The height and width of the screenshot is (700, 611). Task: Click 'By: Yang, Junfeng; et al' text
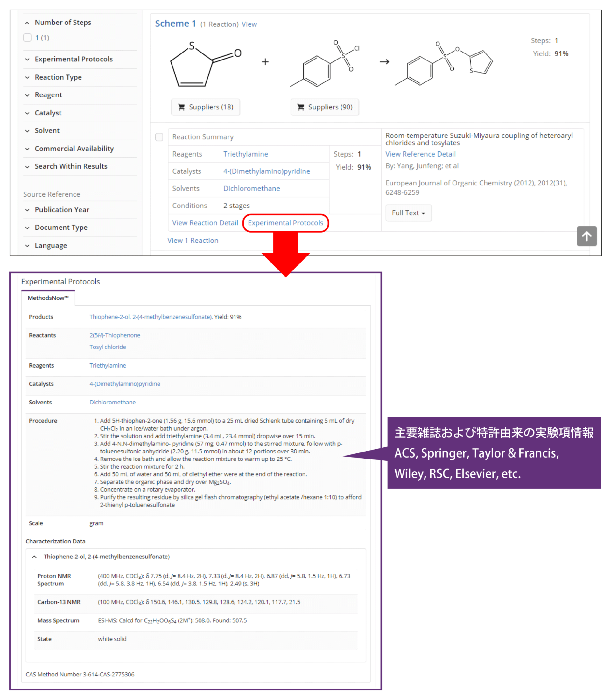coord(422,166)
